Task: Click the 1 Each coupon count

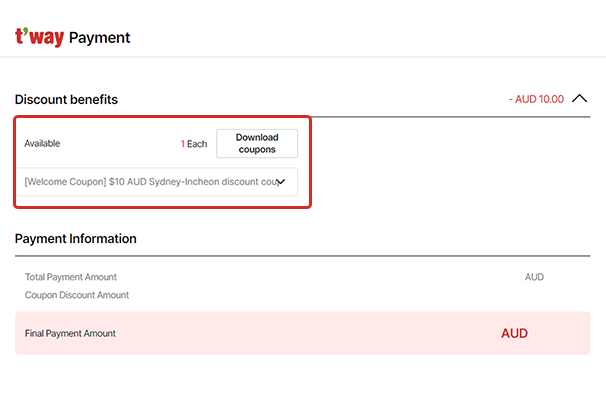Action: click(x=194, y=144)
